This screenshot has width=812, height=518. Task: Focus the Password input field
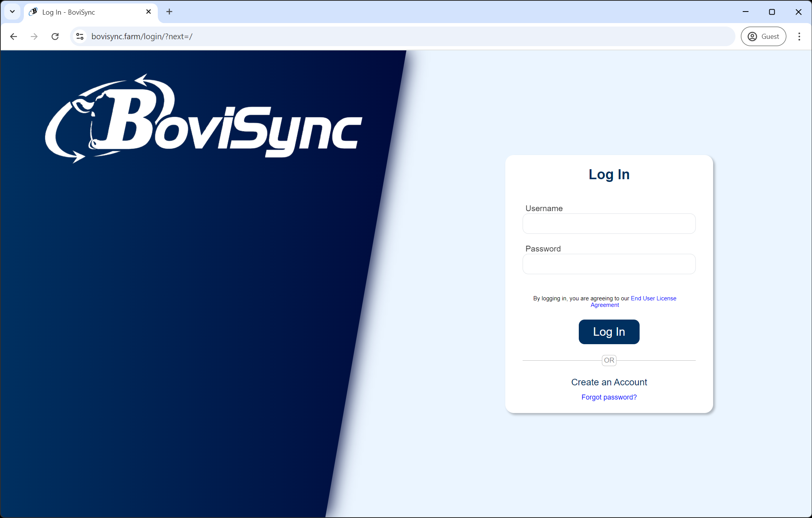pyautogui.click(x=609, y=264)
